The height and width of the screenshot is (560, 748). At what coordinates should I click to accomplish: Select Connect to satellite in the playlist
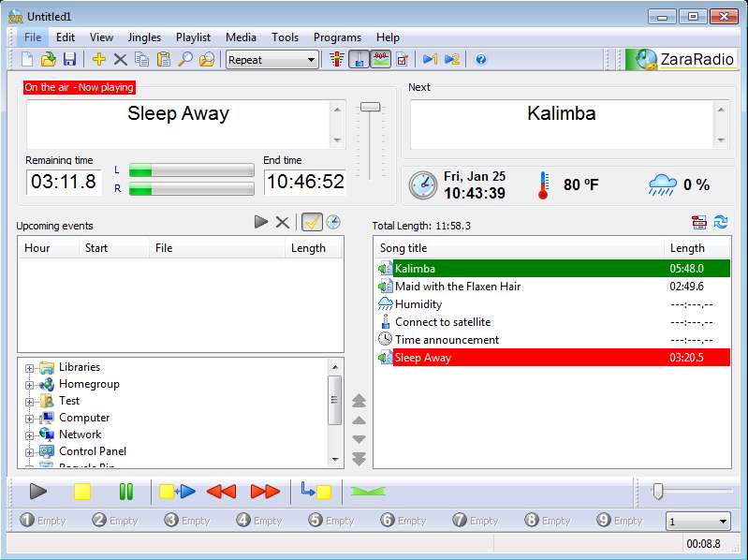[553, 322]
